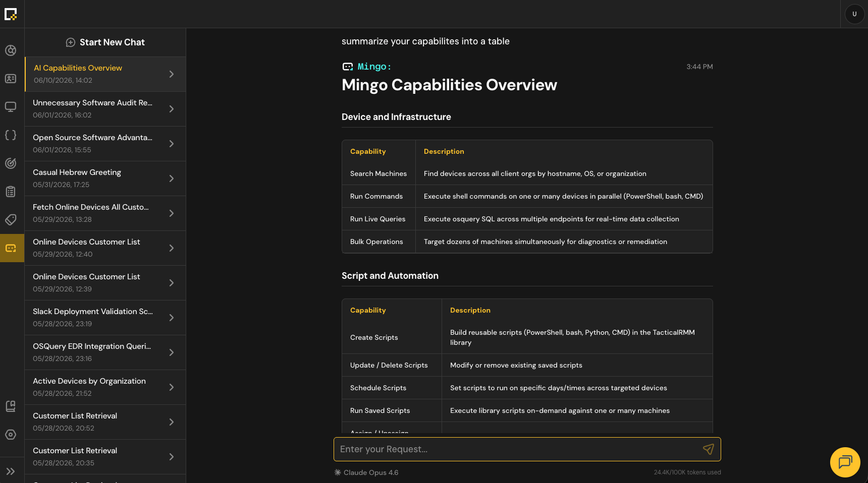Expand AI Capabilities Overview chat chevron
Screen dimensions: 868x483
[172, 74]
